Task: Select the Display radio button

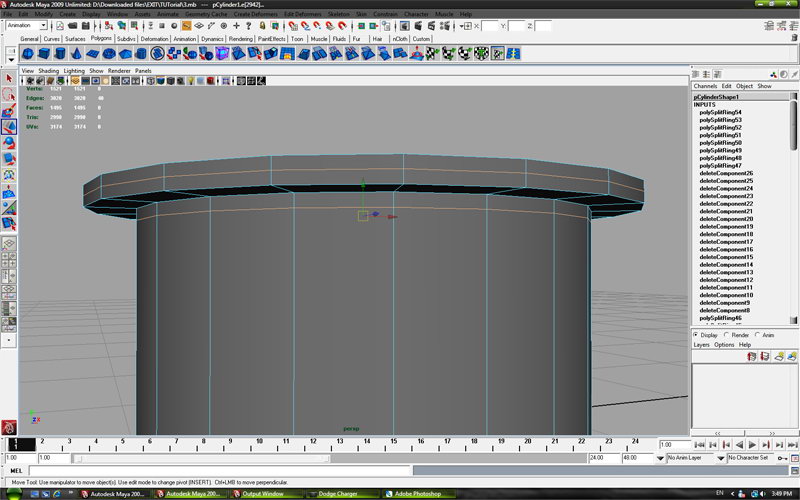Action: (x=697, y=335)
